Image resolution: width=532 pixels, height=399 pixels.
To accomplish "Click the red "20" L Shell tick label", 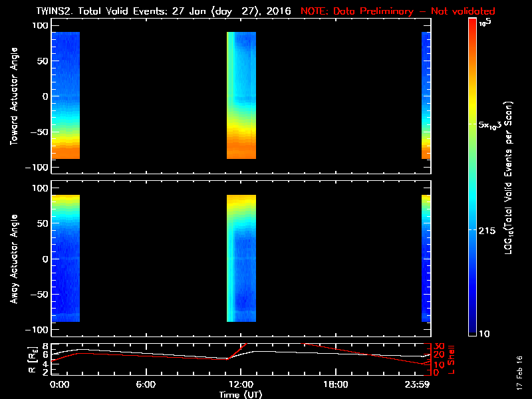I will [x=439, y=355].
